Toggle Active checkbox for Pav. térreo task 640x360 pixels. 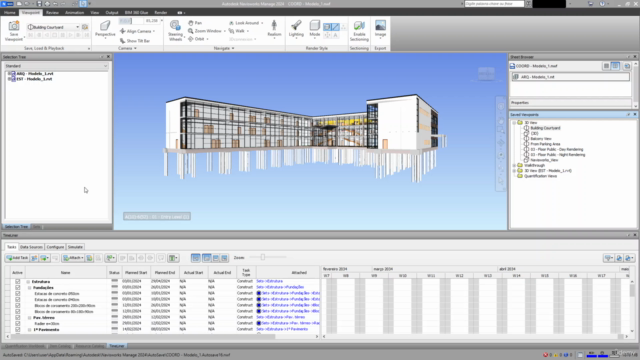tap(18, 318)
